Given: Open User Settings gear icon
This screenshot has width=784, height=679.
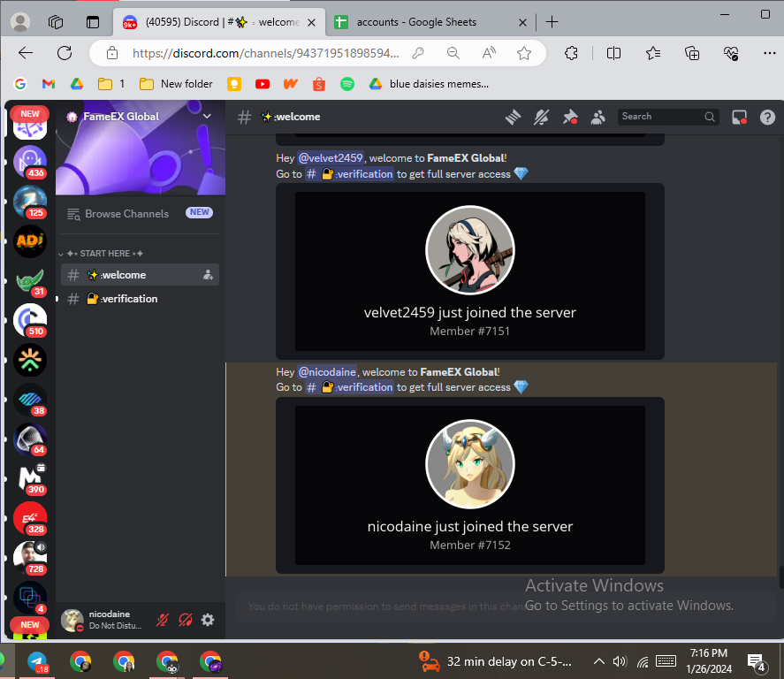Looking at the screenshot, I should point(208,620).
